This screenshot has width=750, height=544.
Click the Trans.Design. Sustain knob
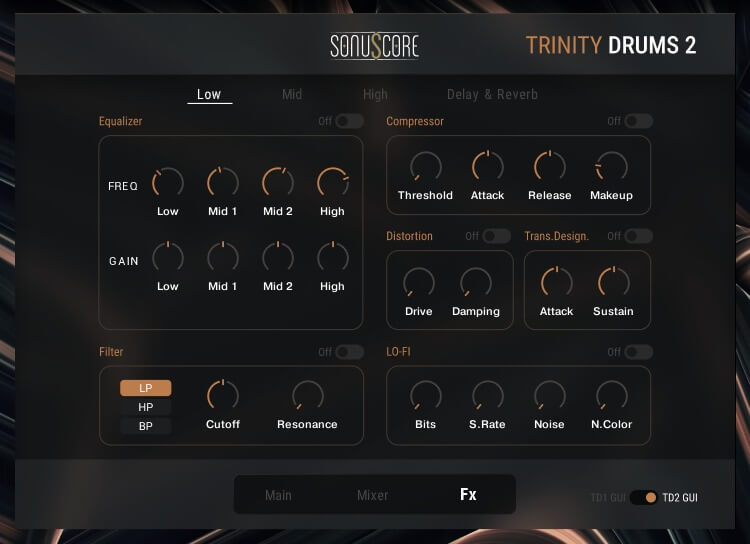[614, 283]
